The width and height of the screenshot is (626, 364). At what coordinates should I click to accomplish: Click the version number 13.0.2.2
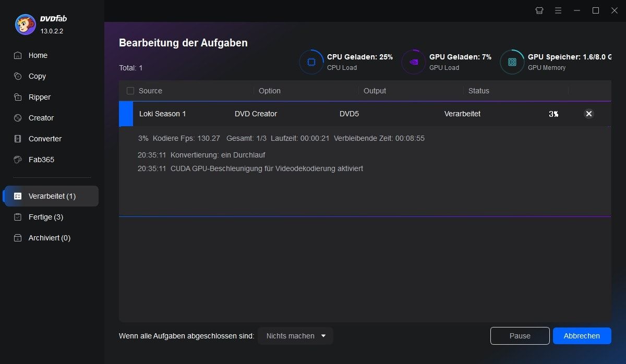[x=52, y=31]
